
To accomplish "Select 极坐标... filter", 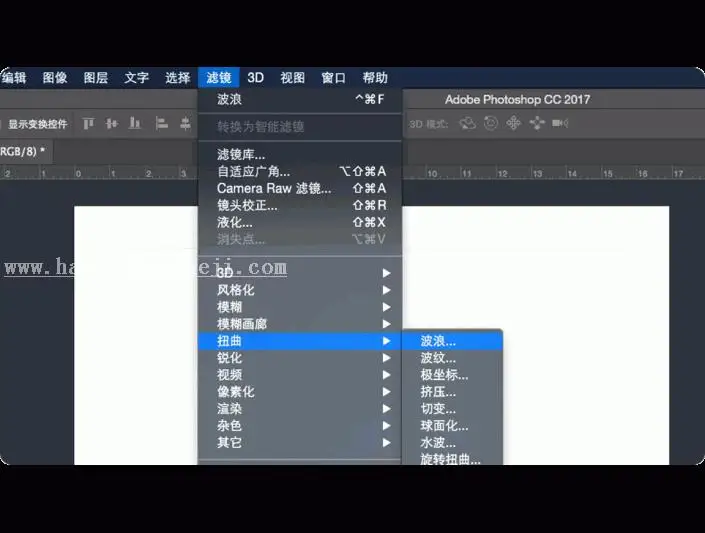I will [x=452, y=375].
